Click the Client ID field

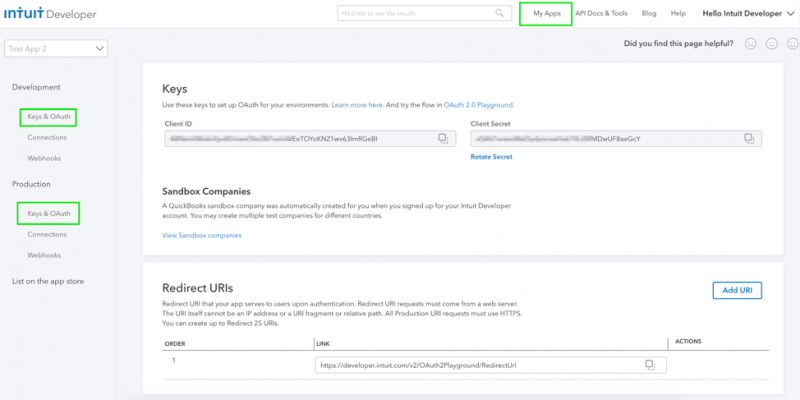pyautogui.click(x=310, y=138)
